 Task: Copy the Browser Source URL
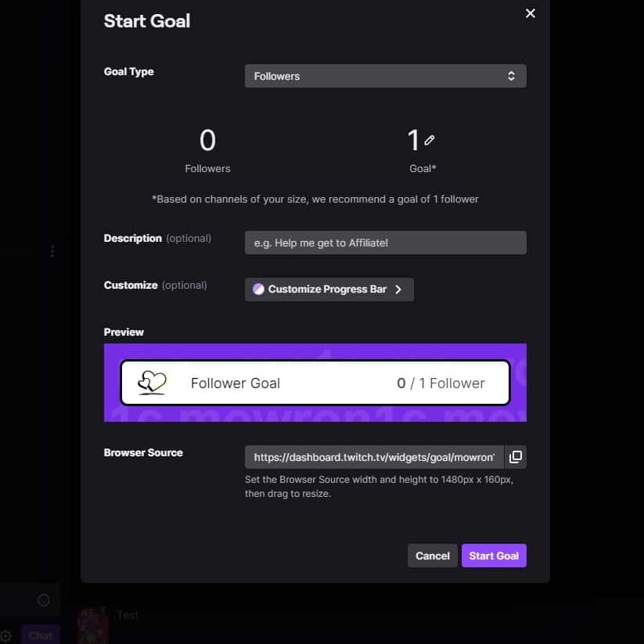coord(515,457)
